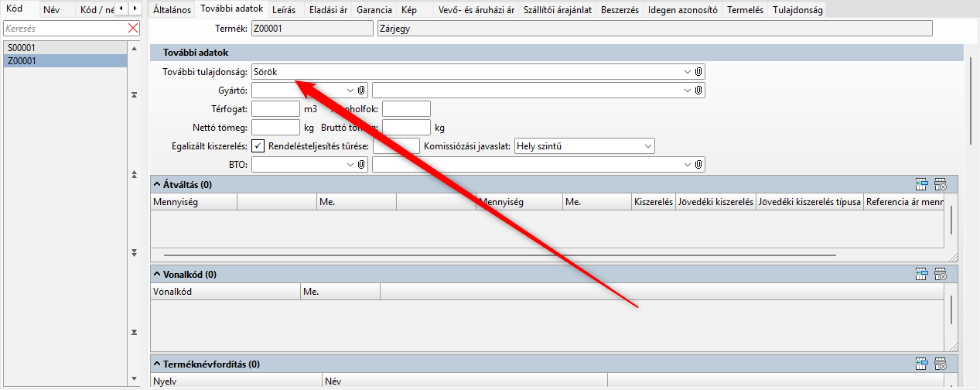980x390 pixels.
Task: Select the Kód list tab
Action: click(19, 9)
